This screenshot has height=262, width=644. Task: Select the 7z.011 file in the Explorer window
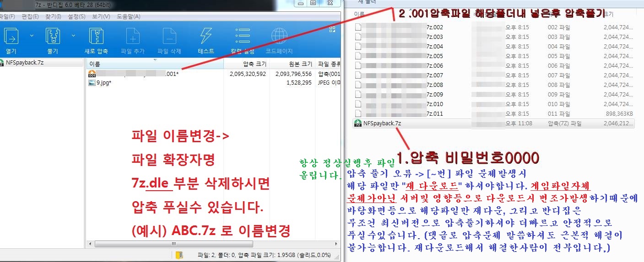434,113
